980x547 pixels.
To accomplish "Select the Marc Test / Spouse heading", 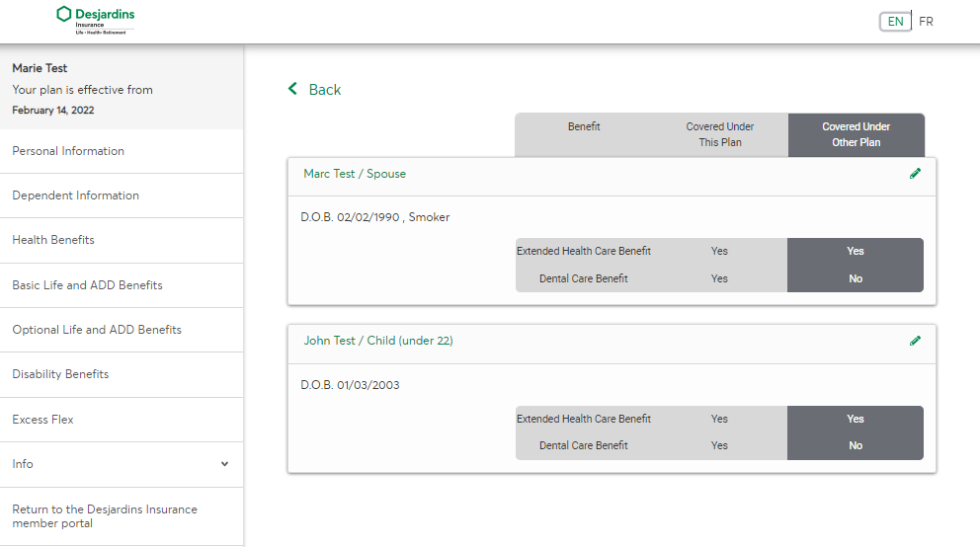I will (x=355, y=174).
